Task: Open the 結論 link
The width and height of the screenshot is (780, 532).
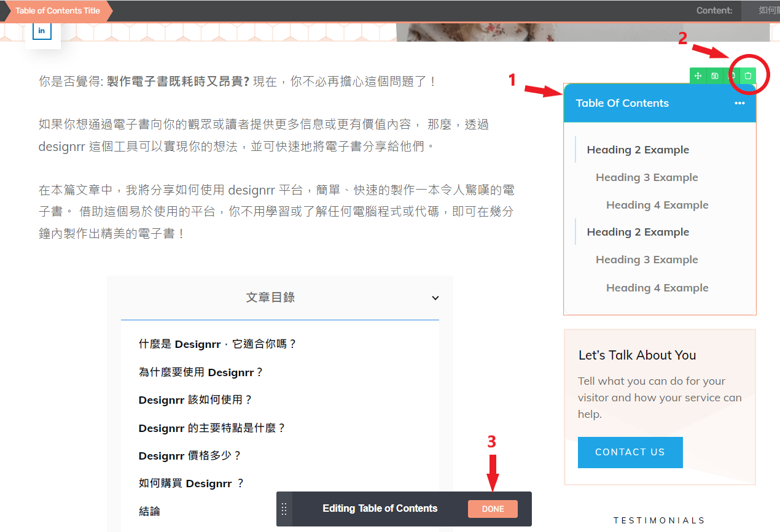Action: click(x=149, y=511)
